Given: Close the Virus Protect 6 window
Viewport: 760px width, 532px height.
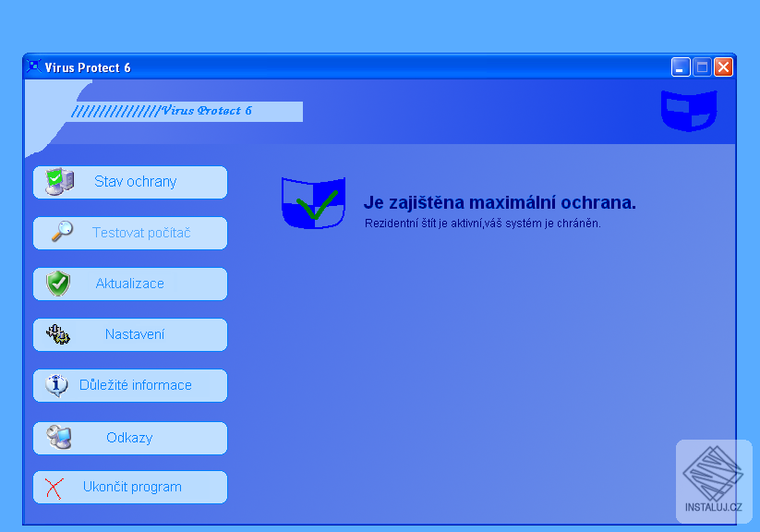Looking at the screenshot, I should (723, 66).
